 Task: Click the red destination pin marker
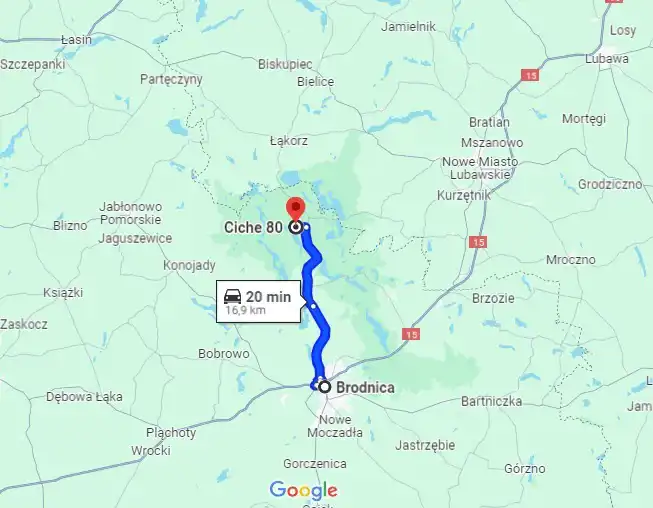(296, 209)
